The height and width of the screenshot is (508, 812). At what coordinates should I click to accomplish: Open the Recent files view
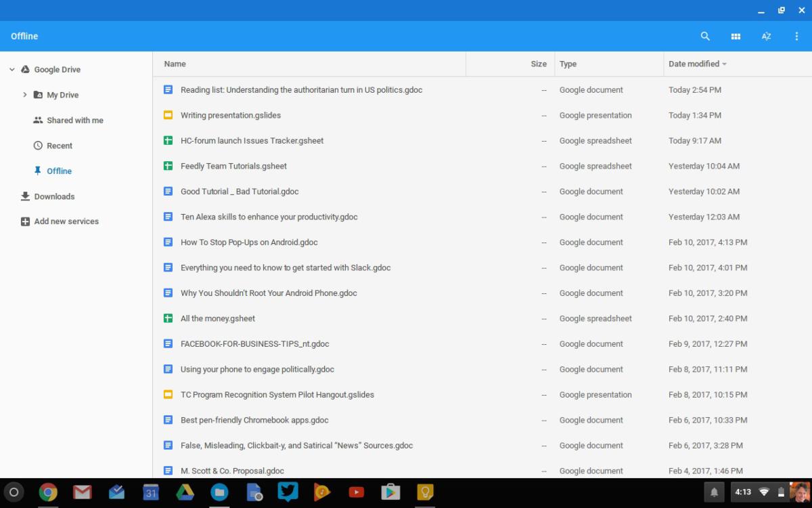tap(60, 146)
